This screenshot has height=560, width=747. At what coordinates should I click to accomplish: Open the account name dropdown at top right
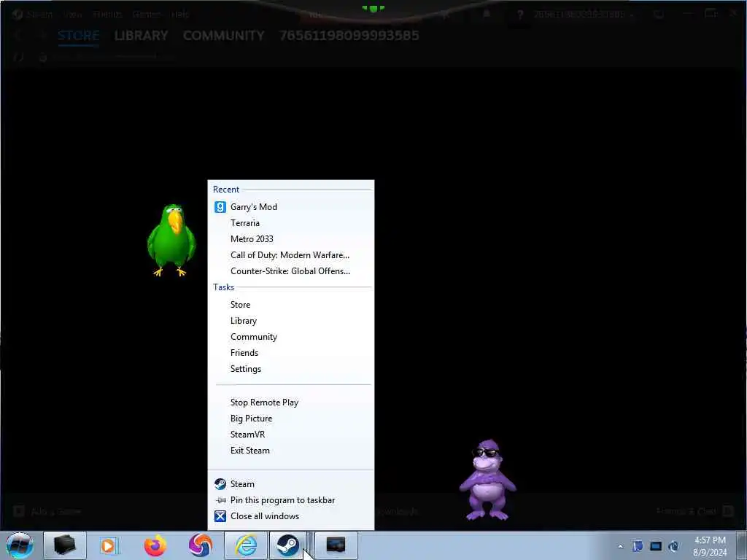(584, 15)
